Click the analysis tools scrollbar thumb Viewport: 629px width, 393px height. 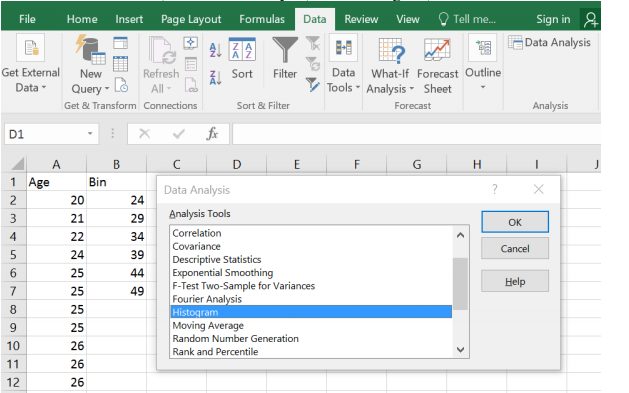pyautogui.click(x=460, y=284)
